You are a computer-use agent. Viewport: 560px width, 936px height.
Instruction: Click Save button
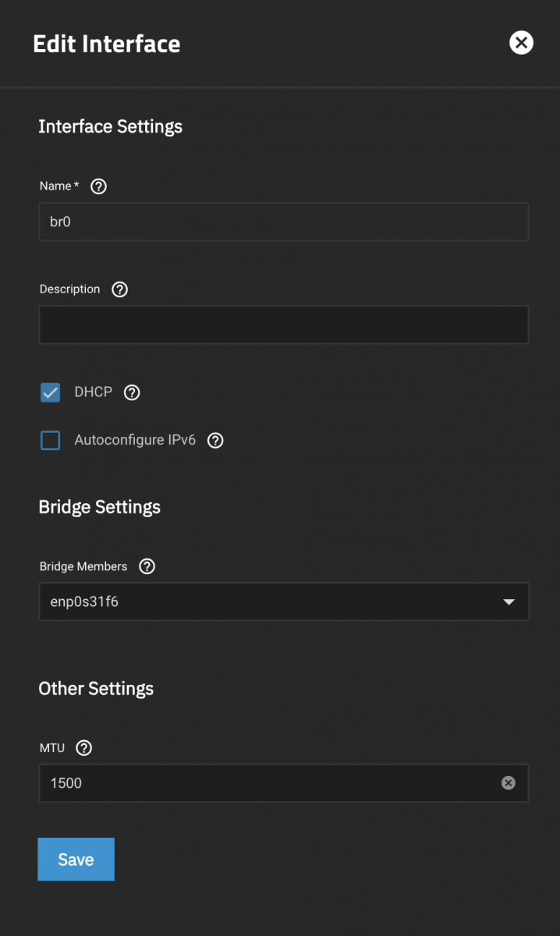[x=76, y=860]
